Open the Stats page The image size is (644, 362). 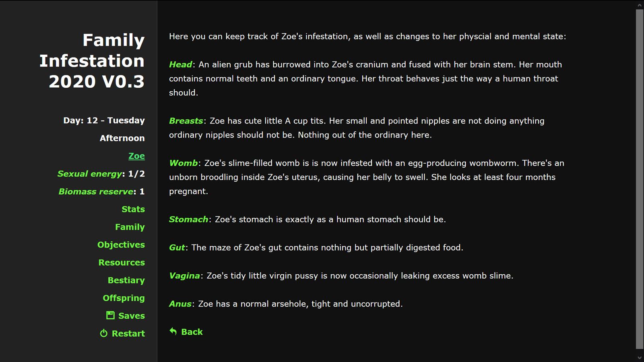(x=133, y=209)
